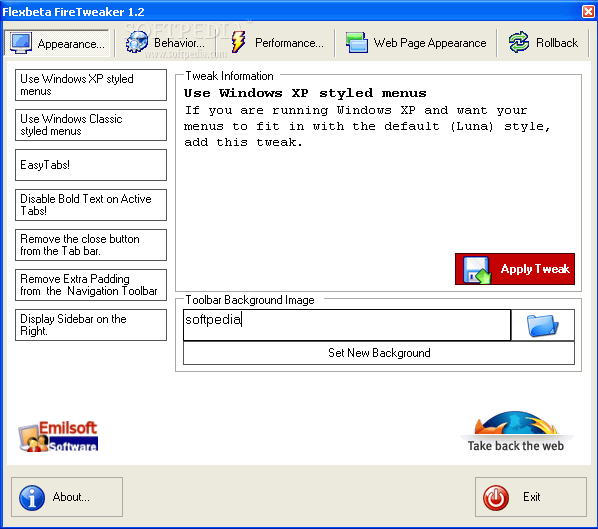The width and height of the screenshot is (598, 529).
Task: Select Disable Bold Text on Active Tabs
Action: pos(91,205)
